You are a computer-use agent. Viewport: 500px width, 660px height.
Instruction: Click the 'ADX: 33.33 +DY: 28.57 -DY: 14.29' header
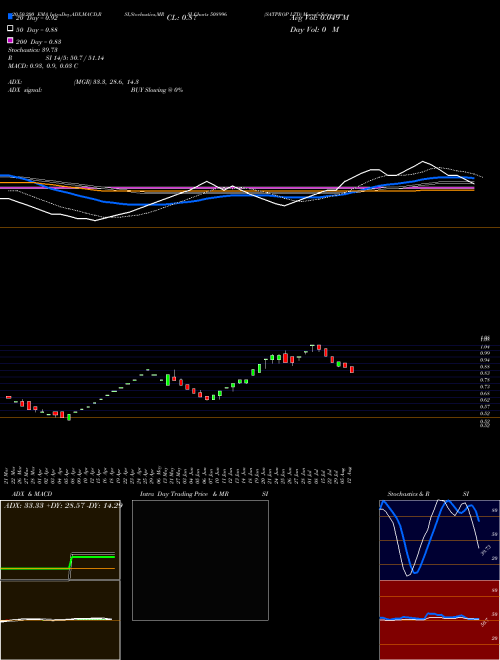(63, 505)
